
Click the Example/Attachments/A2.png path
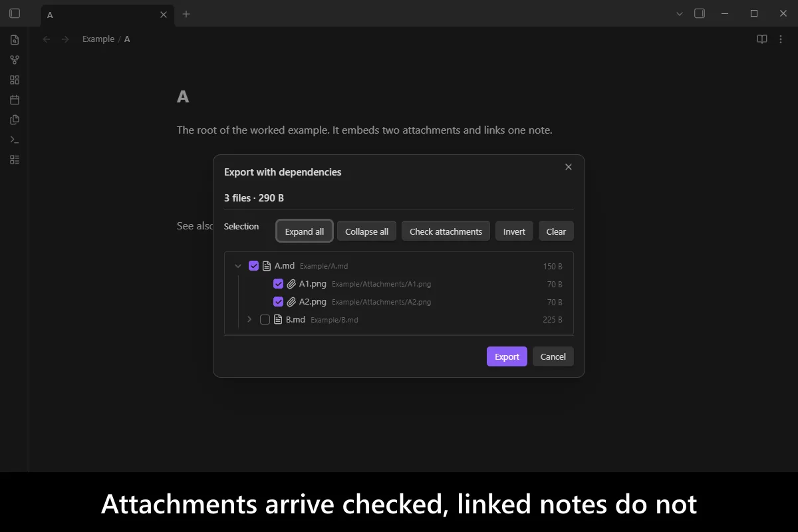coord(381,302)
